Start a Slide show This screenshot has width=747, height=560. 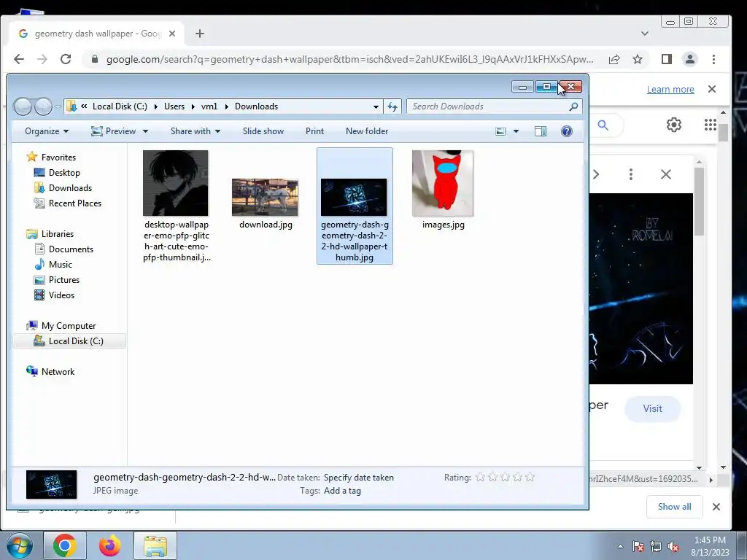[263, 131]
